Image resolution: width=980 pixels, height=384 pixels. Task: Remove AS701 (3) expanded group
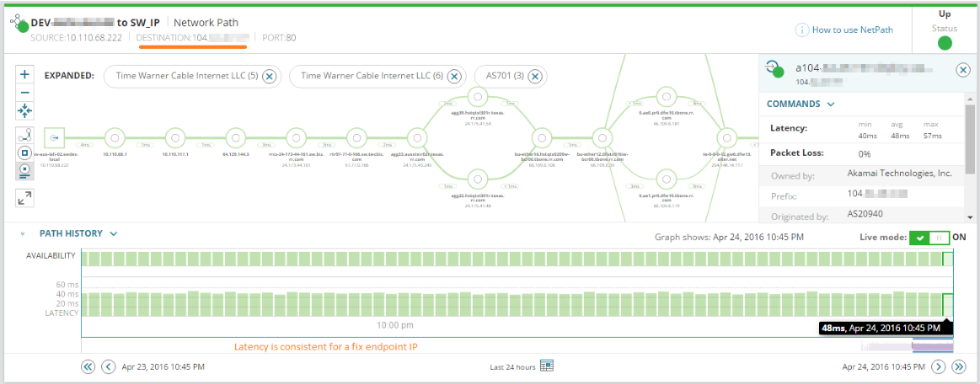coord(534,76)
